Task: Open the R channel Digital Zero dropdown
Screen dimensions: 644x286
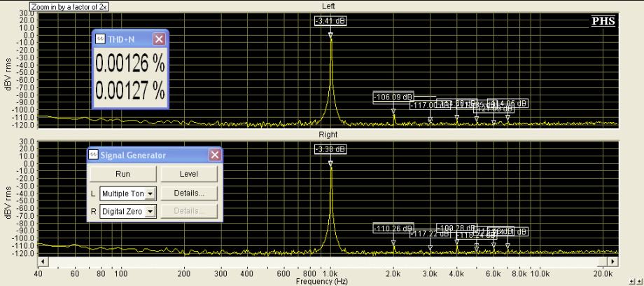Action: click(150, 212)
